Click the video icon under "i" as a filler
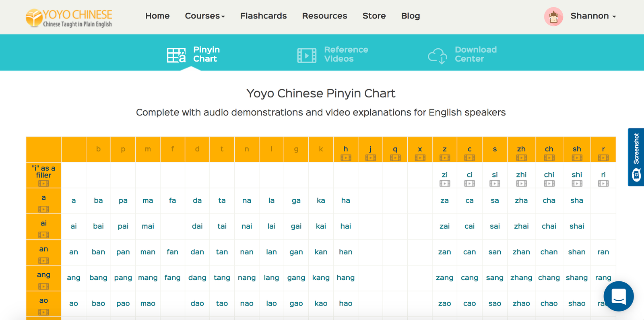 tap(43, 184)
